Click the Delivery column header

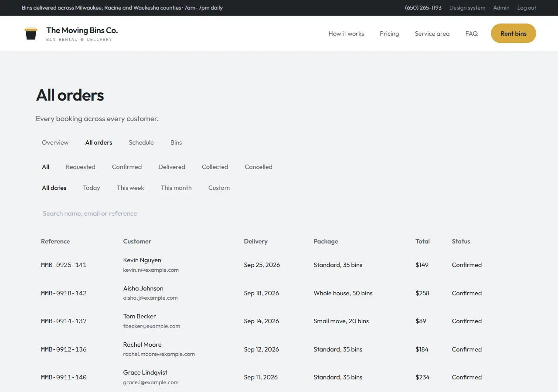click(256, 241)
